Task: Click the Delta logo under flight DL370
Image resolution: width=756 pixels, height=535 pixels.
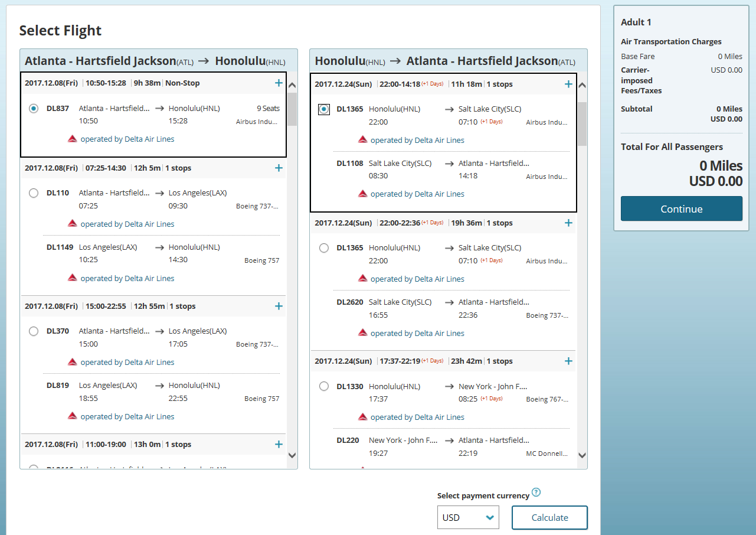Action: pos(73,362)
